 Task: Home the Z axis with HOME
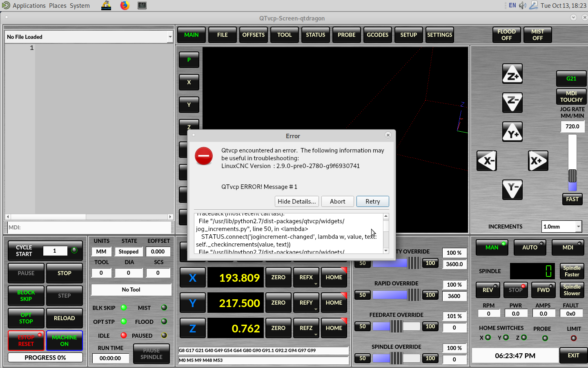pos(334,329)
